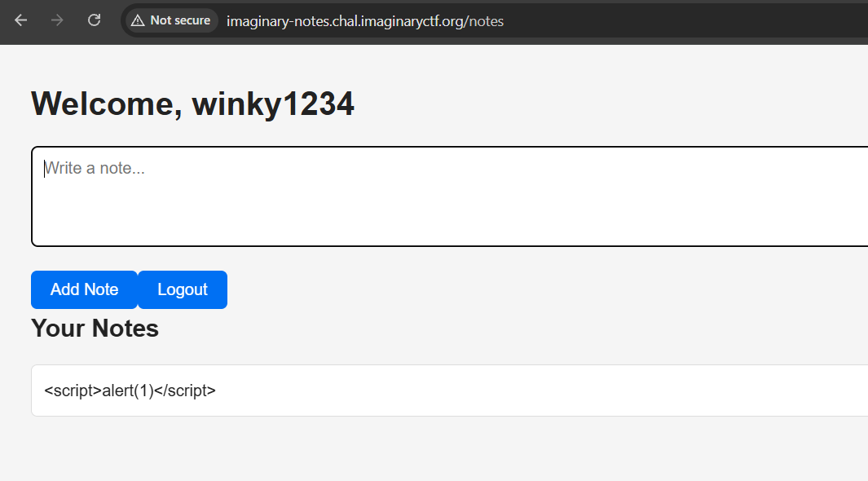Click into the "Write a note..." textarea
The width and height of the screenshot is (868, 481).
point(326,196)
